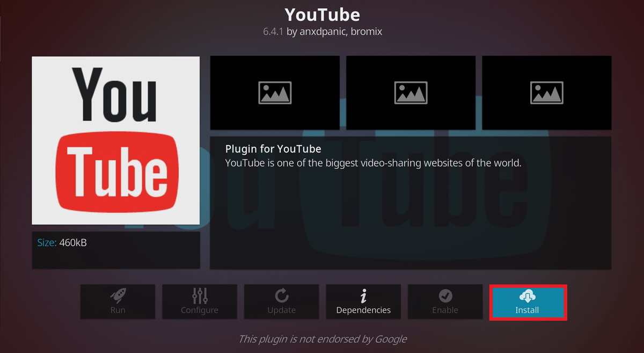Click the Update button
The height and width of the screenshot is (353, 644).
pyautogui.click(x=282, y=302)
